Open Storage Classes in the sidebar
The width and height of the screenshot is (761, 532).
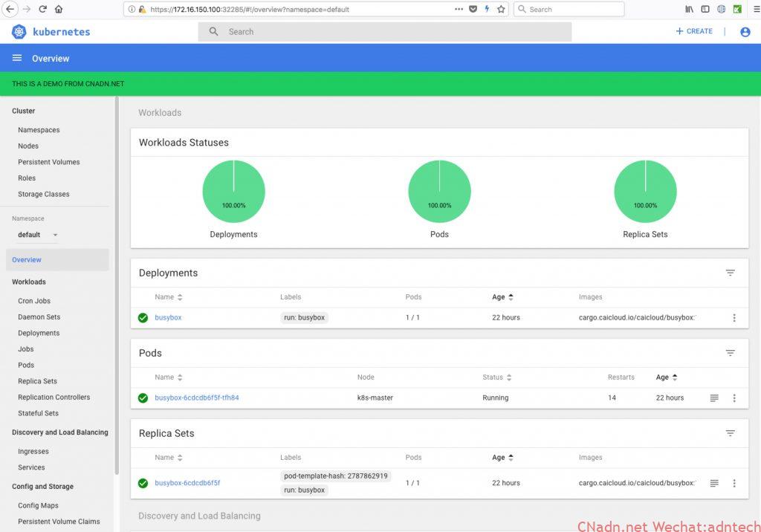click(44, 194)
